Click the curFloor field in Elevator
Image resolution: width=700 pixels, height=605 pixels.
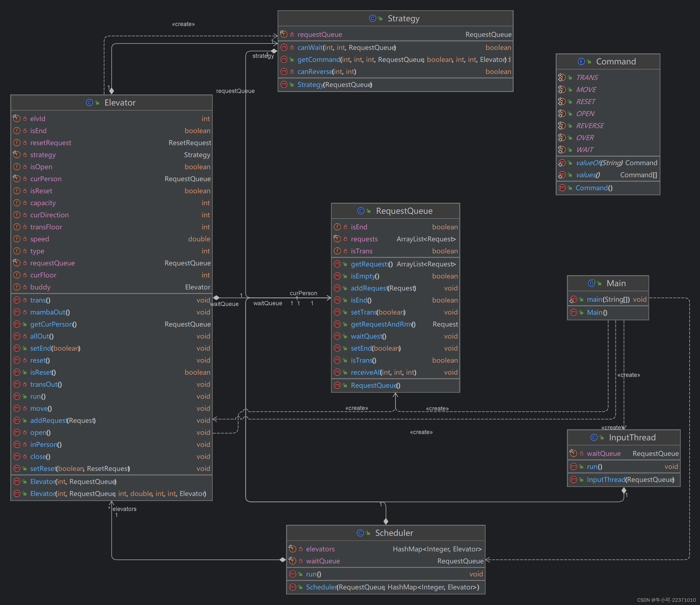(112, 275)
